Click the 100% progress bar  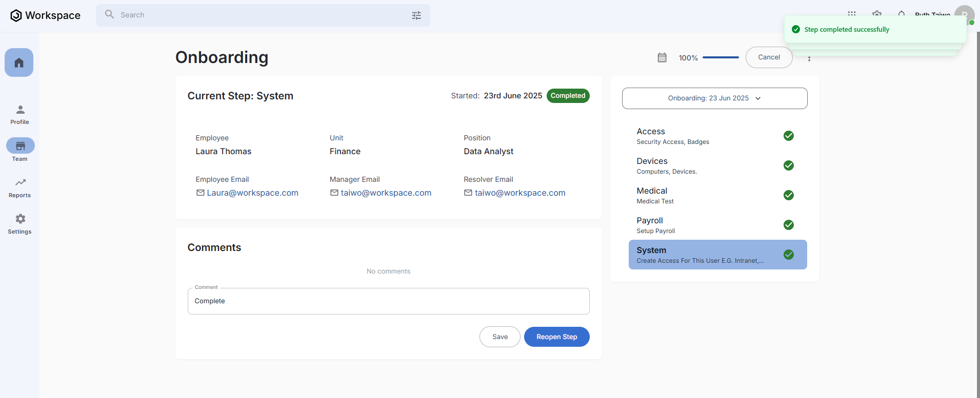(x=721, y=58)
